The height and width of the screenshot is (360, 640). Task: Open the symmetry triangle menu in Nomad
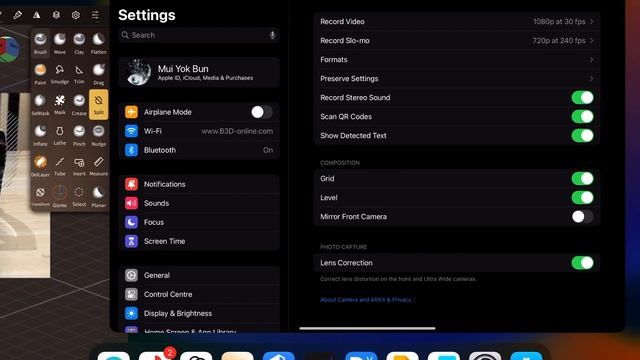pos(36,15)
